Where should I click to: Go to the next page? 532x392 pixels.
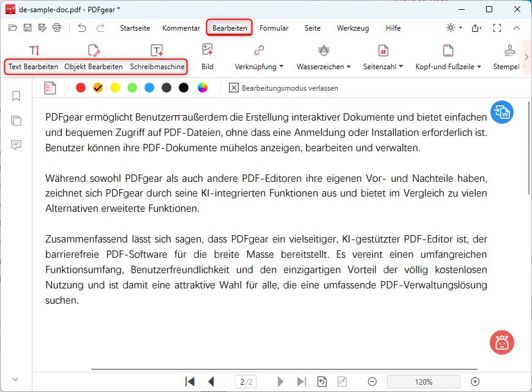pos(280,382)
